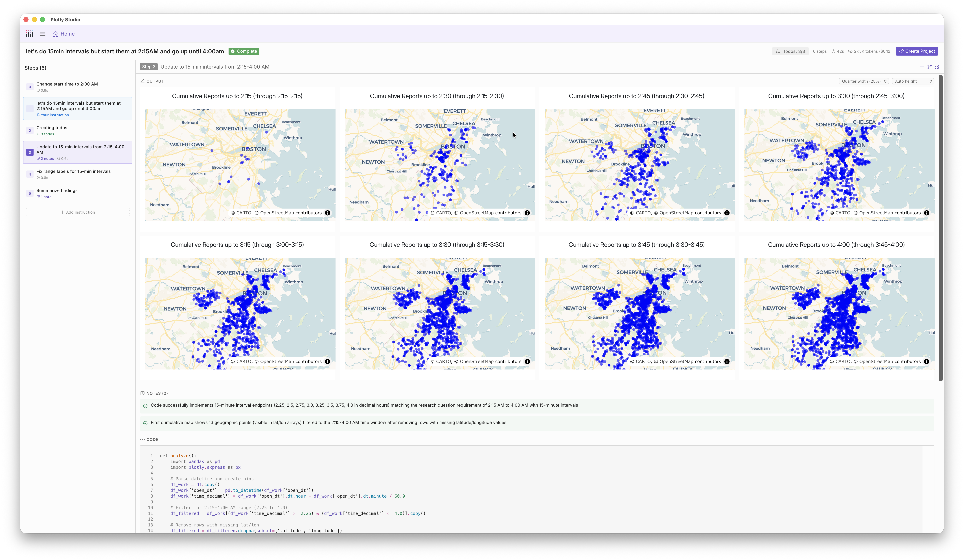Select step 3 Update to 15-min intervals
The image size is (964, 560).
pyautogui.click(x=78, y=152)
